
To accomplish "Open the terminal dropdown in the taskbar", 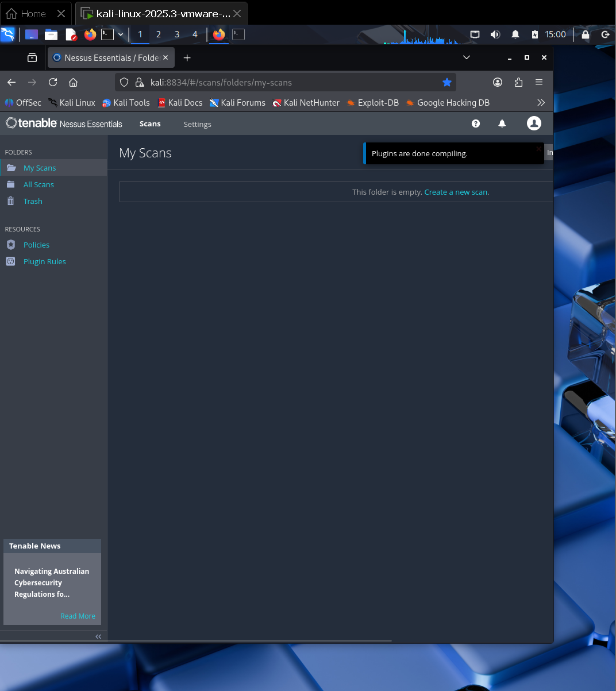I will (120, 34).
